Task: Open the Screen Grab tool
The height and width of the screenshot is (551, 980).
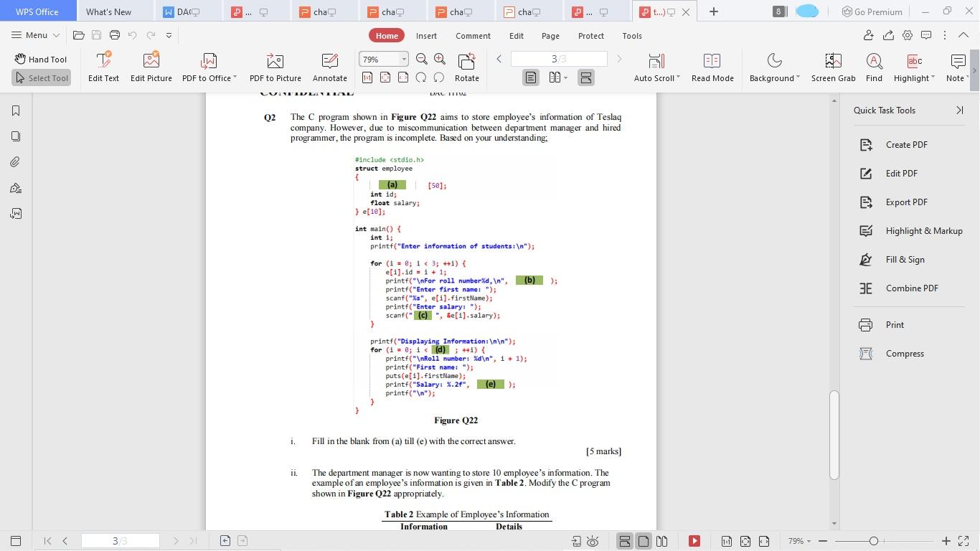Action: 833,67
